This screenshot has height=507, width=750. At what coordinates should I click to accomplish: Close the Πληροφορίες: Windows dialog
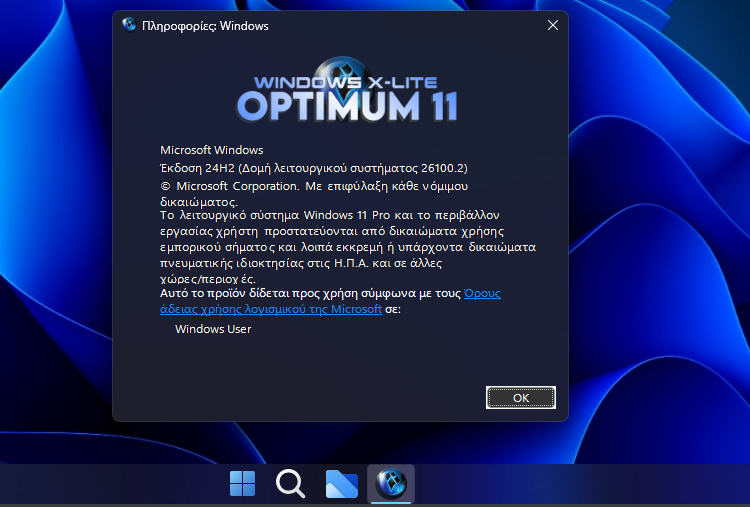[552, 25]
